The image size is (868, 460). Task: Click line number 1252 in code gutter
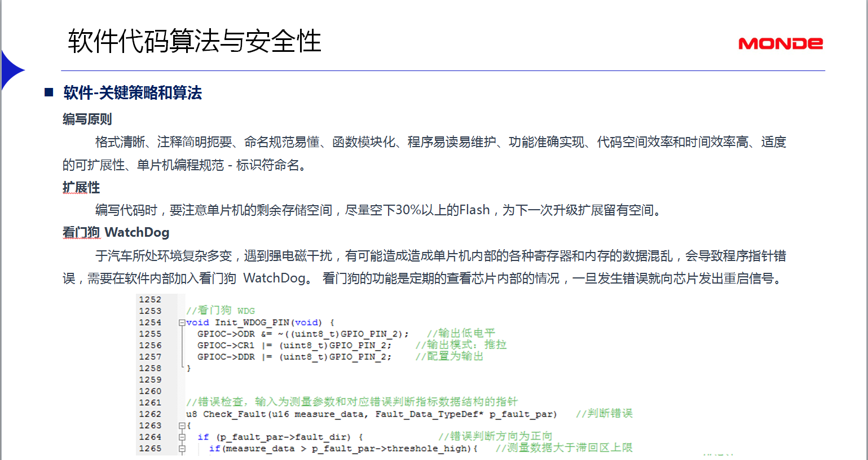click(150, 299)
